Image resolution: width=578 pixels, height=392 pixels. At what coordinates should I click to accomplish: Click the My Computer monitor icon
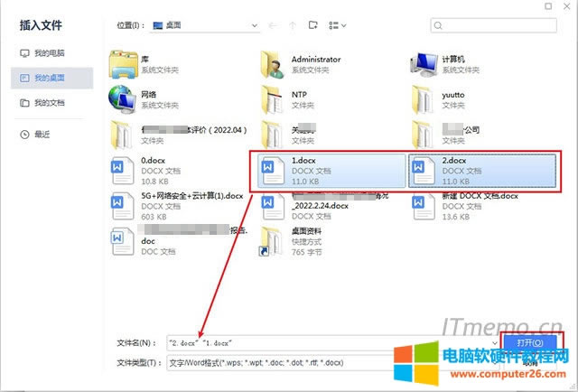(24, 53)
